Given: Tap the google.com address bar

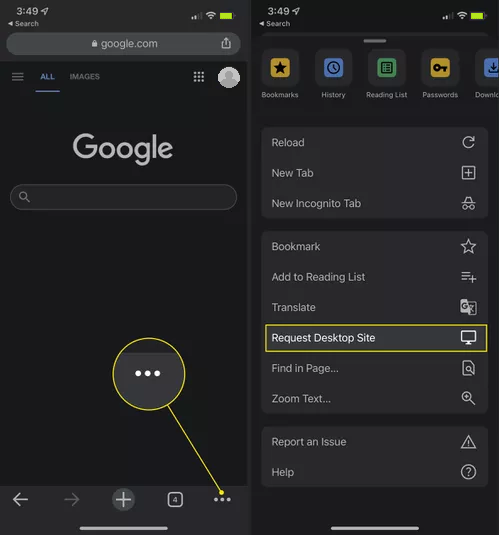Looking at the screenshot, I should click(124, 44).
